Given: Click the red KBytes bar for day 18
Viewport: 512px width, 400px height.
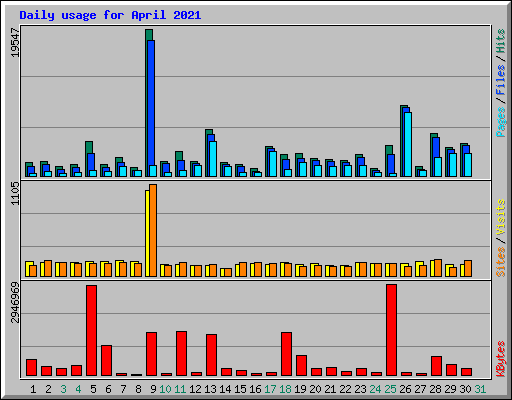Looking at the screenshot, I should click(x=287, y=354).
